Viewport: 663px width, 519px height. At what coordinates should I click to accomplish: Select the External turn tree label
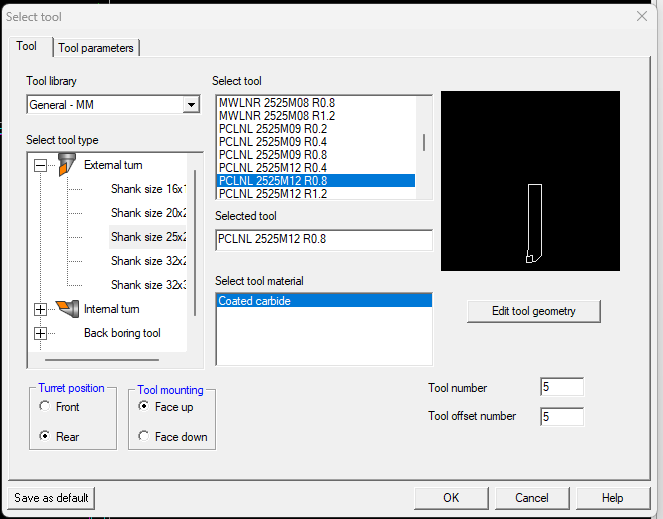(113, 165)
